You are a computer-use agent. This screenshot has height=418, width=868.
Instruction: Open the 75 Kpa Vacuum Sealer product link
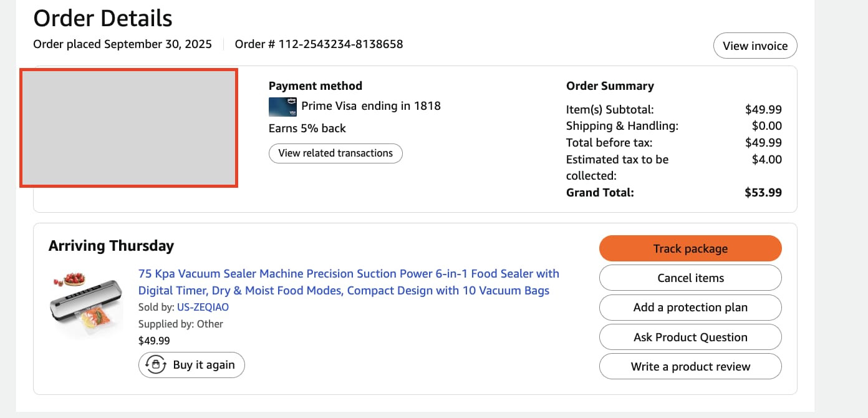(x=349, y=282)
